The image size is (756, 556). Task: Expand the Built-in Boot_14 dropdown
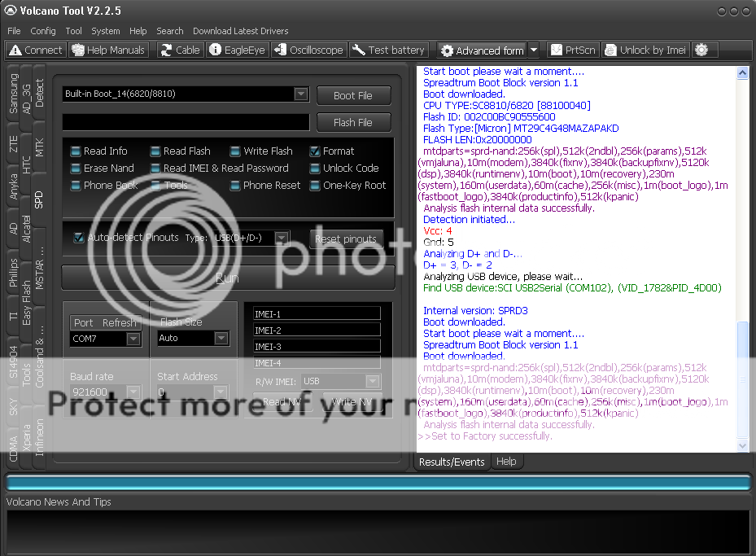(x=301, y=94)
